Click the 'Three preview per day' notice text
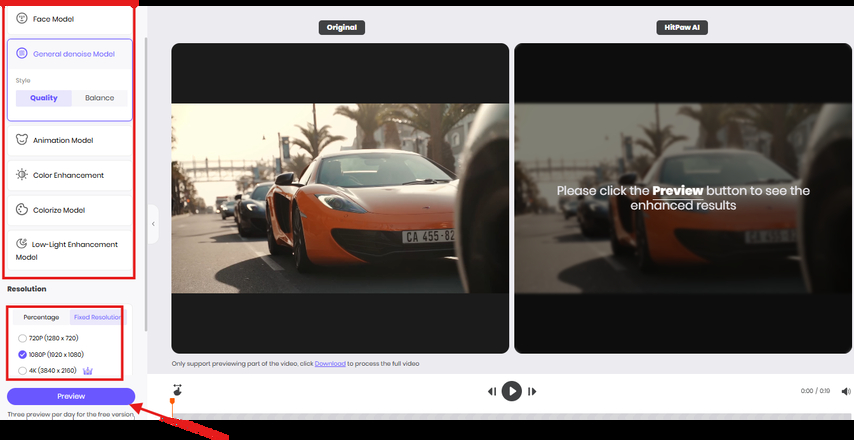Viewport: 854px width, 440px height. pyautogui.click(x=71, y=414)
